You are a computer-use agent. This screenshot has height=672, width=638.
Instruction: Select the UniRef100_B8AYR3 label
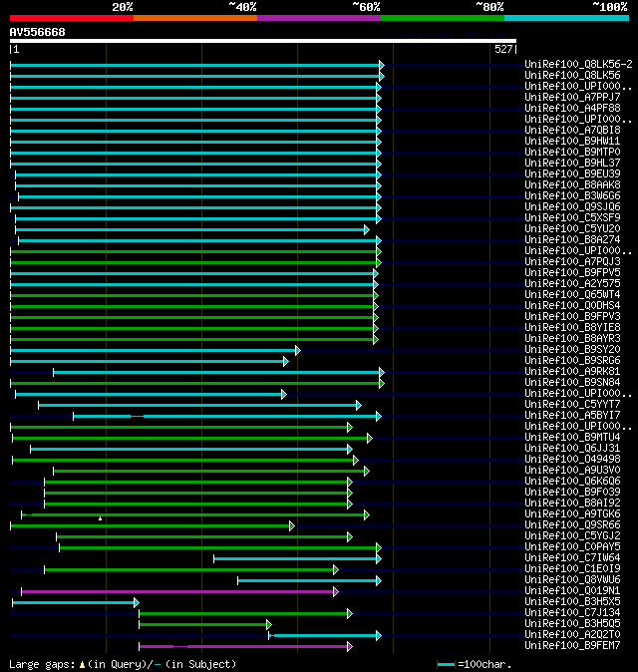click(572, 339)
